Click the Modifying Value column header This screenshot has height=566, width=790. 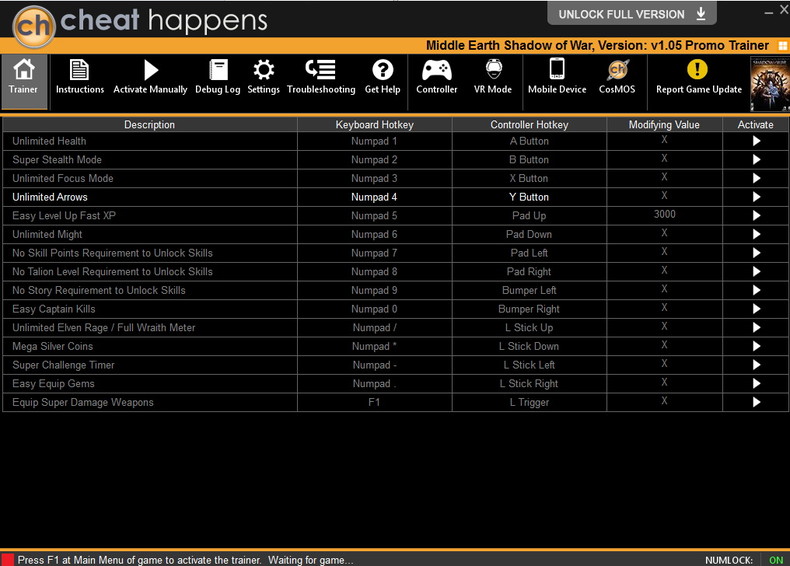point(664,124)
